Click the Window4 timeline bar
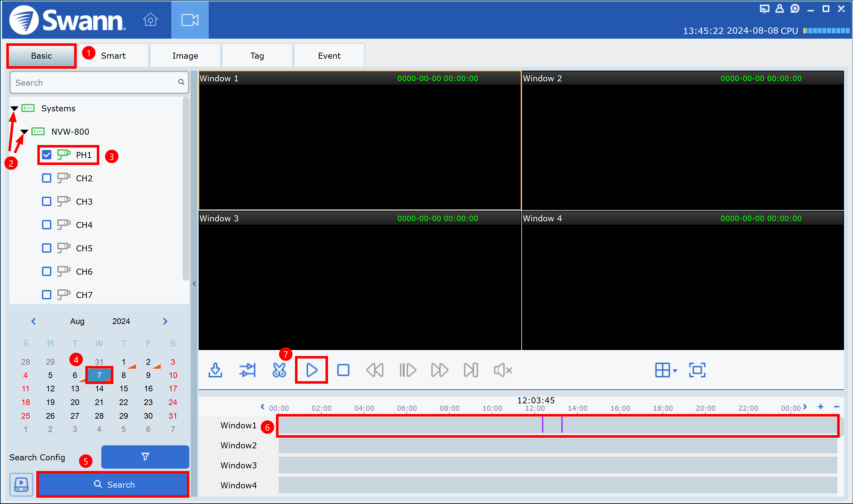This screenshot has height=504, width=853. point(558,485)
